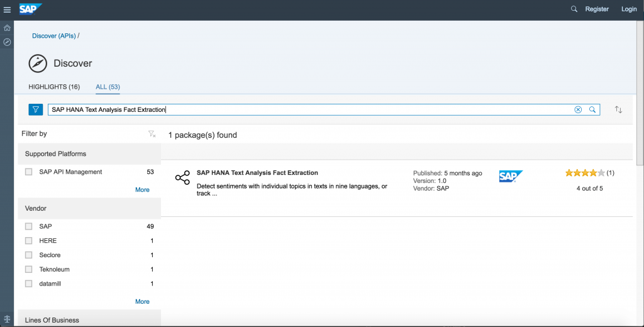Click the page vertical scrollbar
This screenshot has width=644, height=327.
[640, 92]
